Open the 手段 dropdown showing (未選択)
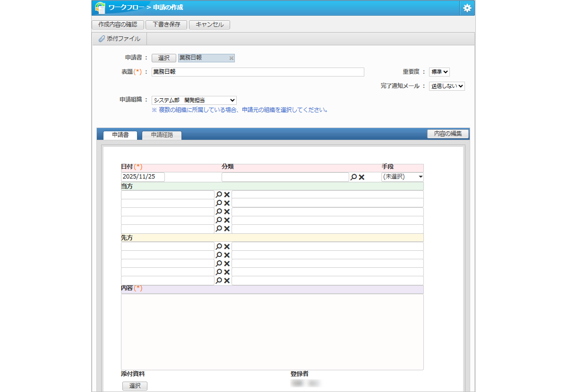567x392 pixels. click(402, 177)
